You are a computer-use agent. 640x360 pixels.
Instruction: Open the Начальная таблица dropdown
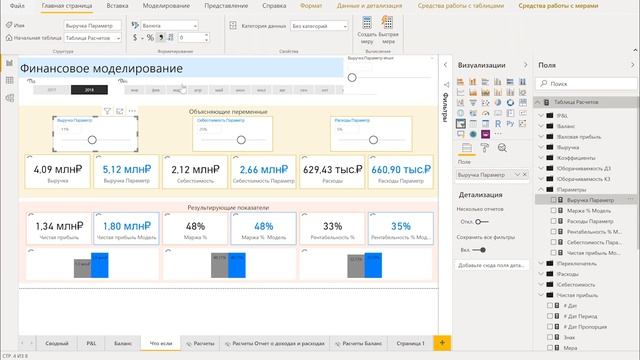pyautogui.click(x=93, y=38)
